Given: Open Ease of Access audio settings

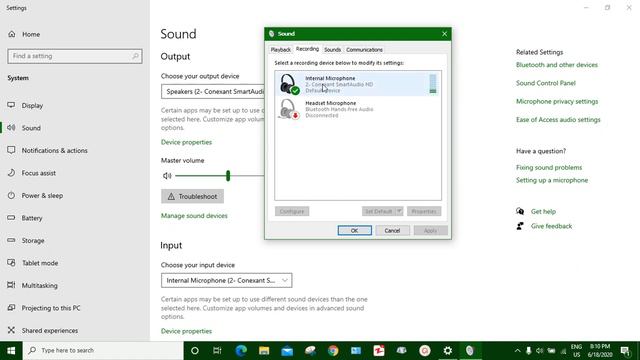Looking at the screenshot, I should 558,120.
